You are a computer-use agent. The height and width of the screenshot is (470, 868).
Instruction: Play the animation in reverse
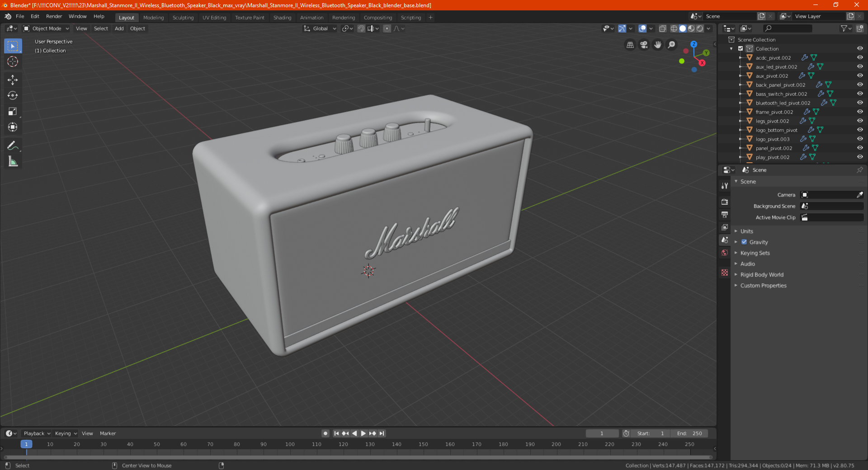[354, 433]
